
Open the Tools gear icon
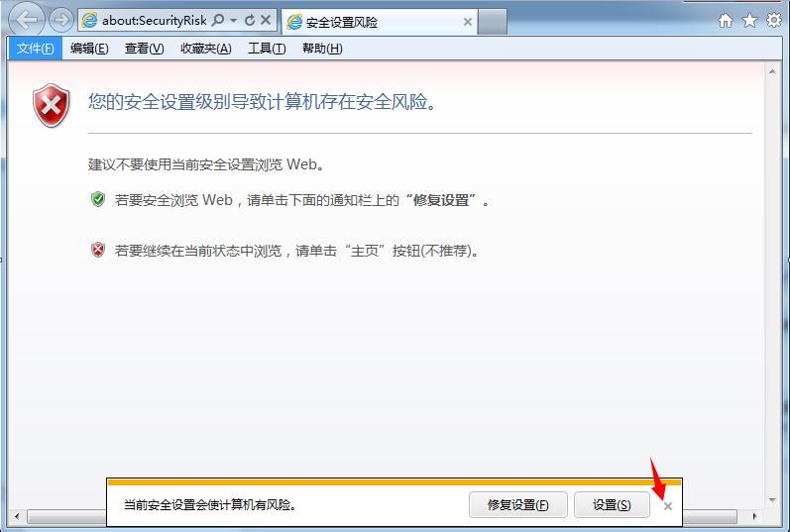(774, 20)
